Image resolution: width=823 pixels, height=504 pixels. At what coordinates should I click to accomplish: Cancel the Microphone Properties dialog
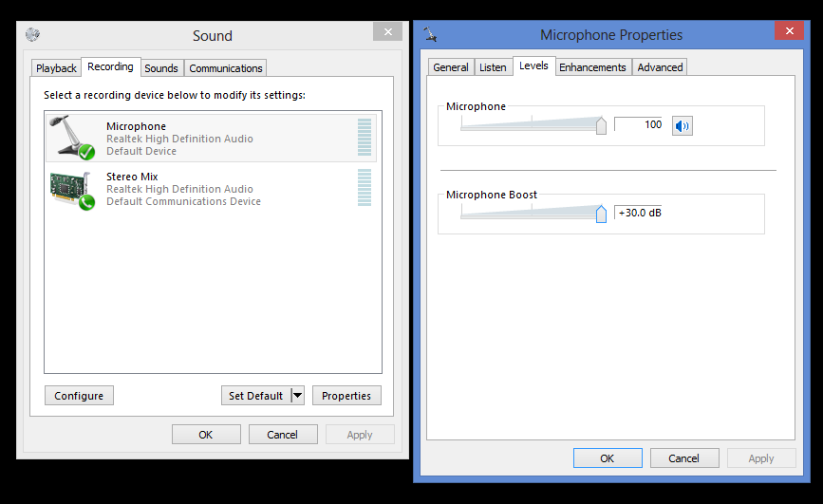[683, 458]
